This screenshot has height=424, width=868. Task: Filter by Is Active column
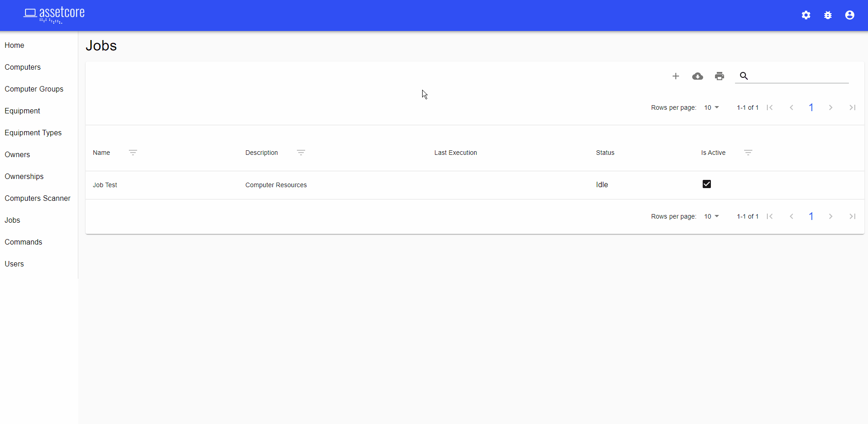(x=748, y=153)
